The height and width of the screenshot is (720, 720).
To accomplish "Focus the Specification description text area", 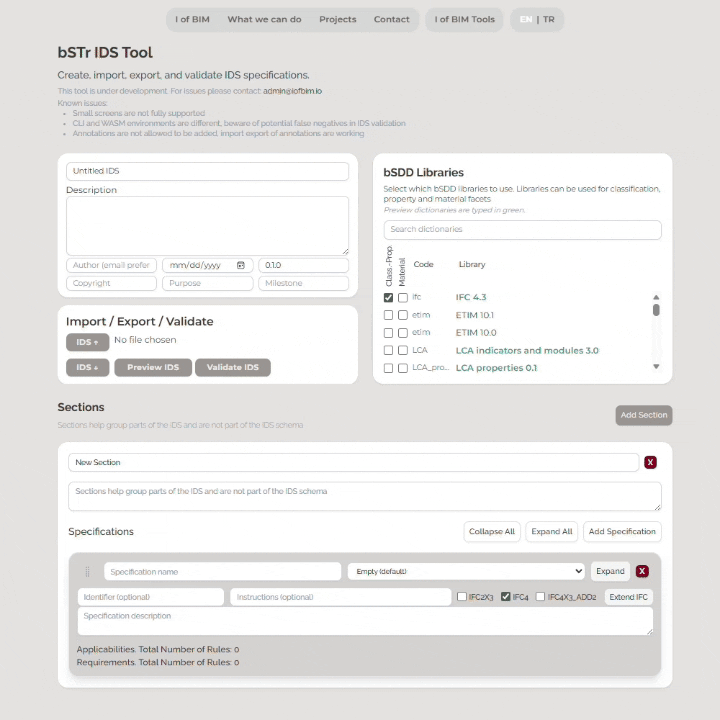I will click(x=365, y=621).
